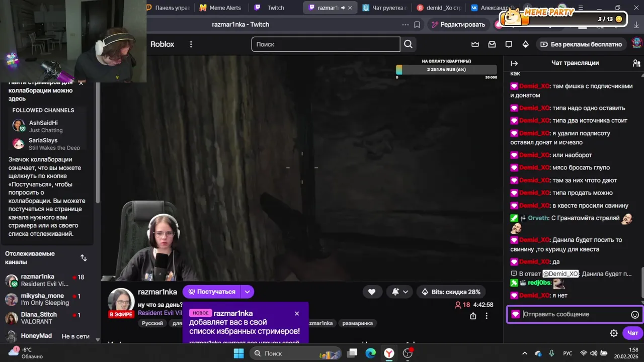The width and height of the screenshot is (644, 362).
Task: Click the Без рекламы бесплатно button
Action: 581,44
